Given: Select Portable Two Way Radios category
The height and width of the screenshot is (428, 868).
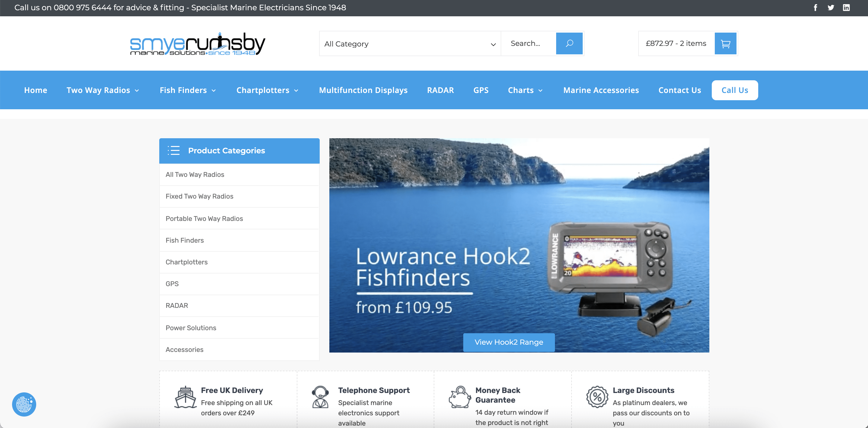Looking at the screenshot, I should tap(239, 219).
